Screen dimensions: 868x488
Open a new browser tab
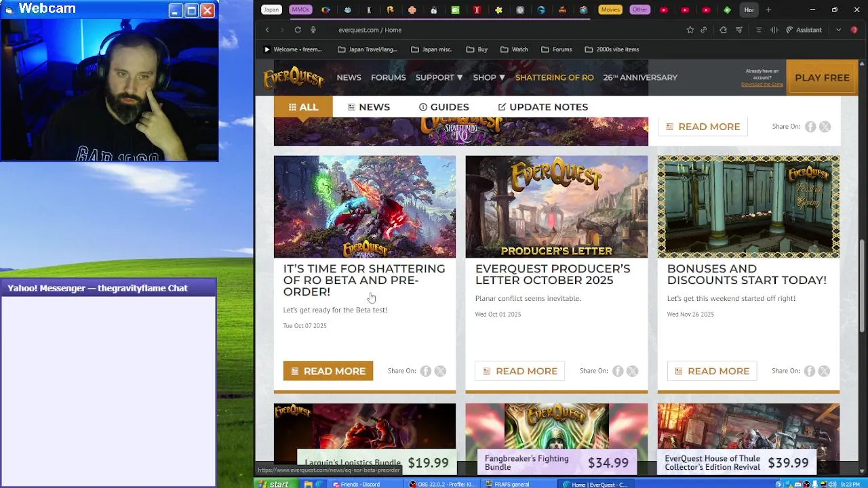coord(768,9)
